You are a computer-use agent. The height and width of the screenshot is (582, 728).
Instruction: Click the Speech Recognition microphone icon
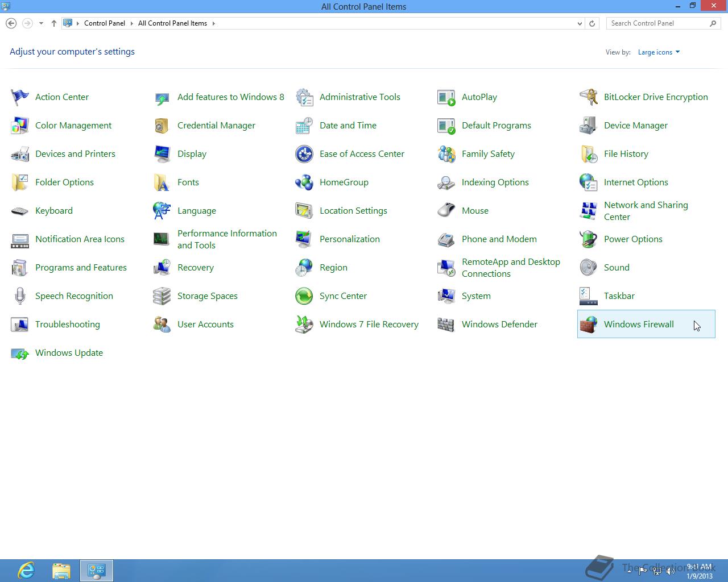coord(20,296)
